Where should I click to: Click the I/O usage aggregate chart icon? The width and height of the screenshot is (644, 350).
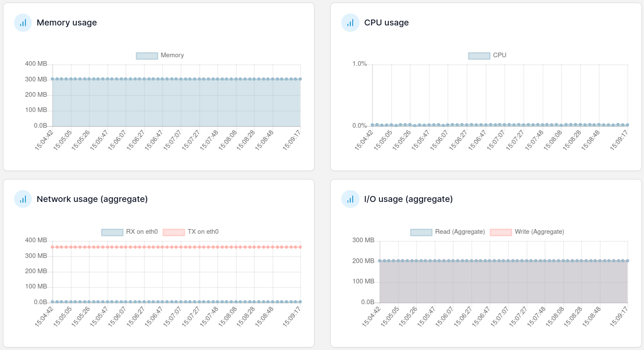pos(349,199)
